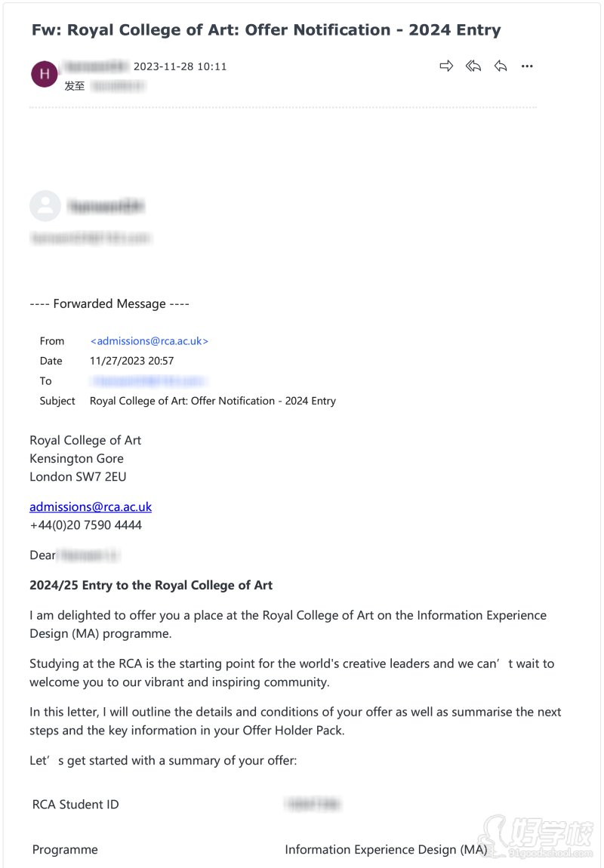Click the purple H sender avatar
604x868 pixels.
45,74
